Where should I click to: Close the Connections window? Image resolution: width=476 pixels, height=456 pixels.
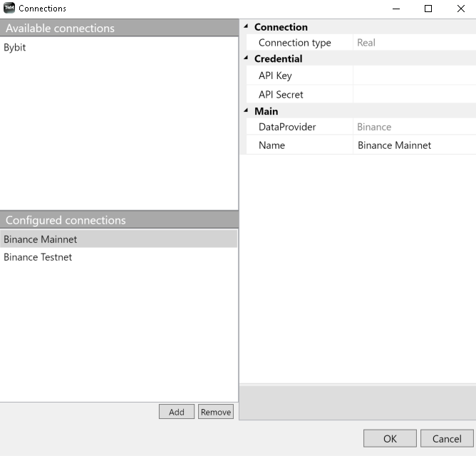pyautogui.click(x=461, y=9)
